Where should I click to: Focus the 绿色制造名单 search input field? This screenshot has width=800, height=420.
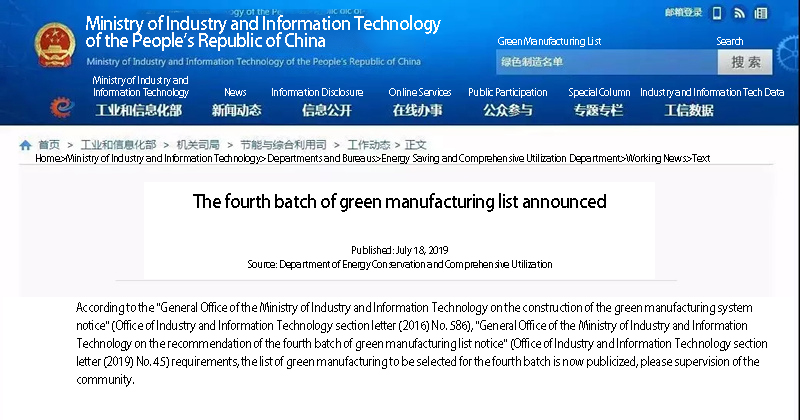tap(607, 62)
